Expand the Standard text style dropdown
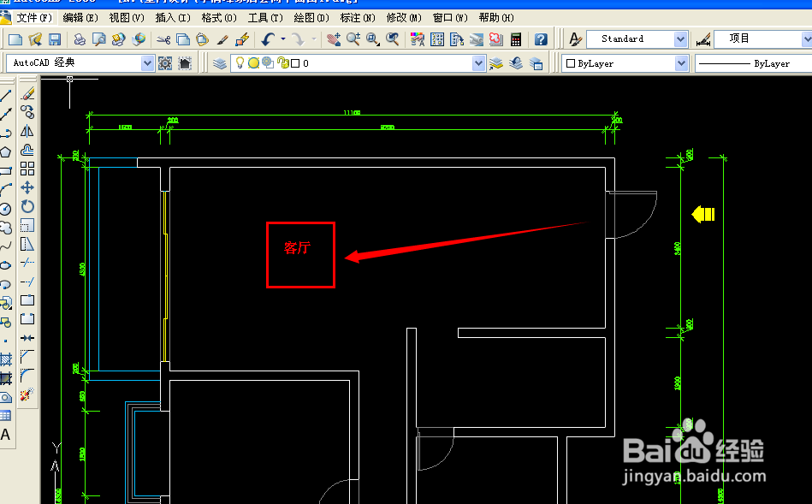812x504 pixels. coord(680,39)
